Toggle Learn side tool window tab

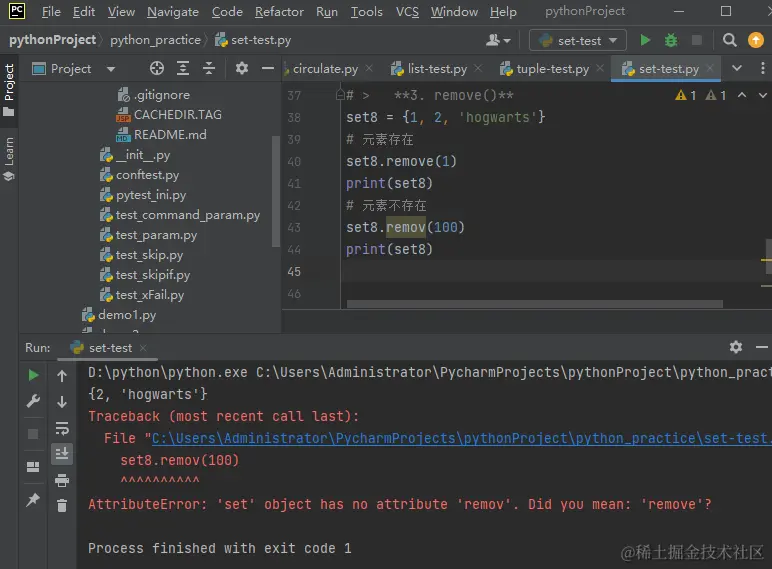[x=9, y=158]
